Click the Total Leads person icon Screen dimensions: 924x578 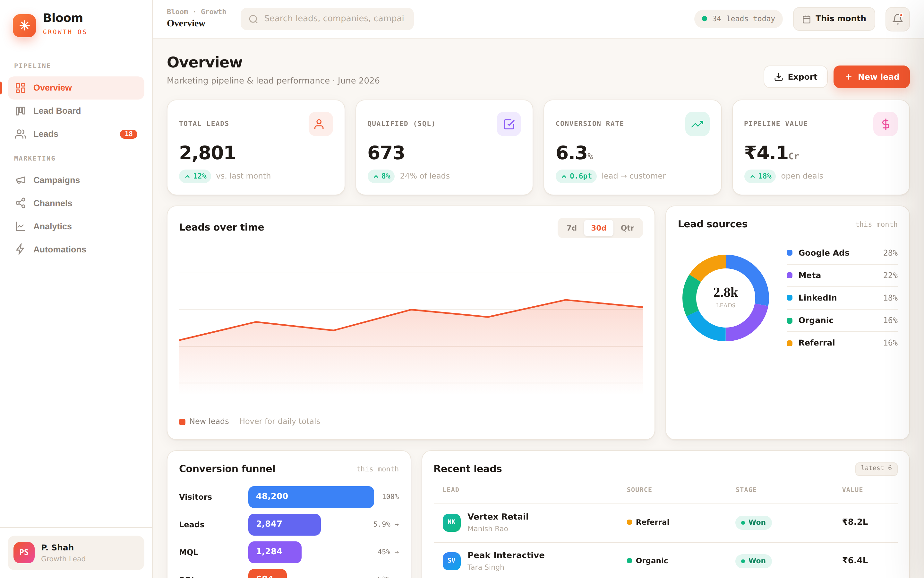(320, 124)
